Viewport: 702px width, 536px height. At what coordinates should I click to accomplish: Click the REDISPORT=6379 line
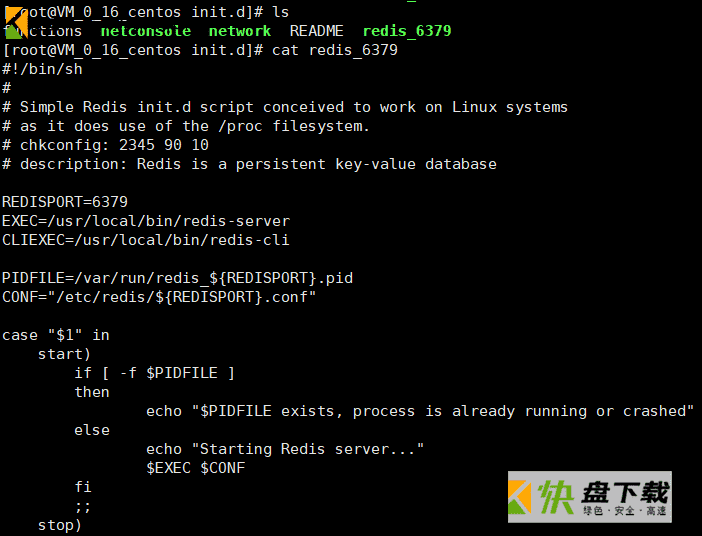65,202
